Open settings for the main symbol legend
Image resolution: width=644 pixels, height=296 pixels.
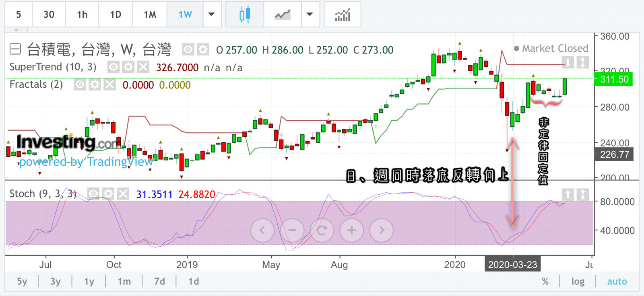tap(203, 49)
